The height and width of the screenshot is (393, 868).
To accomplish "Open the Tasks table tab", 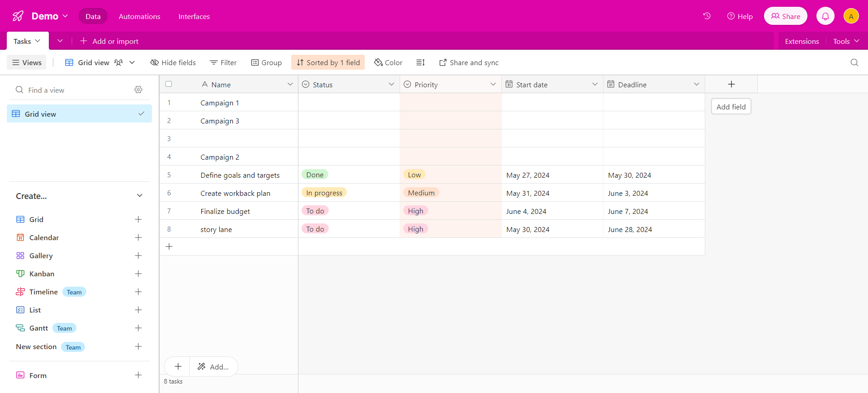I will 28,41.
